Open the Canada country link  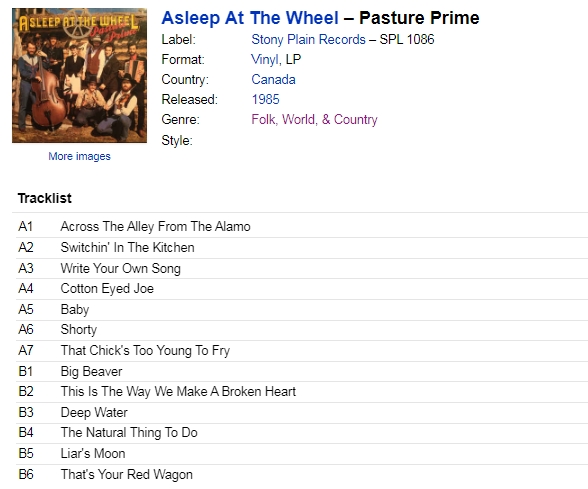(x=273, y=80)
